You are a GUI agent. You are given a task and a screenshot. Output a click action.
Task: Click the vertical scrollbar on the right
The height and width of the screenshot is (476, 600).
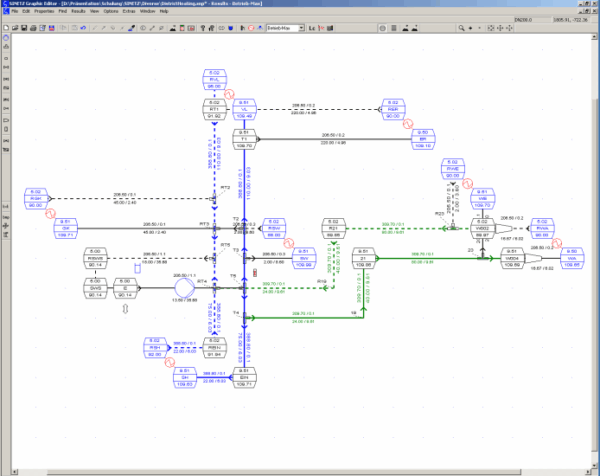(595, 250)
